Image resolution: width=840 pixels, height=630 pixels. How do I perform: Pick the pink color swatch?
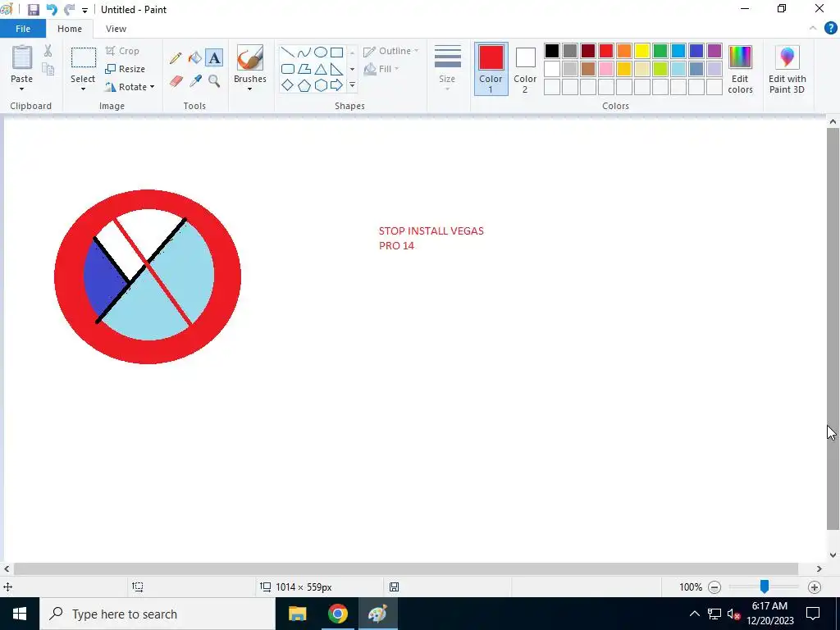(x=606, y=69)
